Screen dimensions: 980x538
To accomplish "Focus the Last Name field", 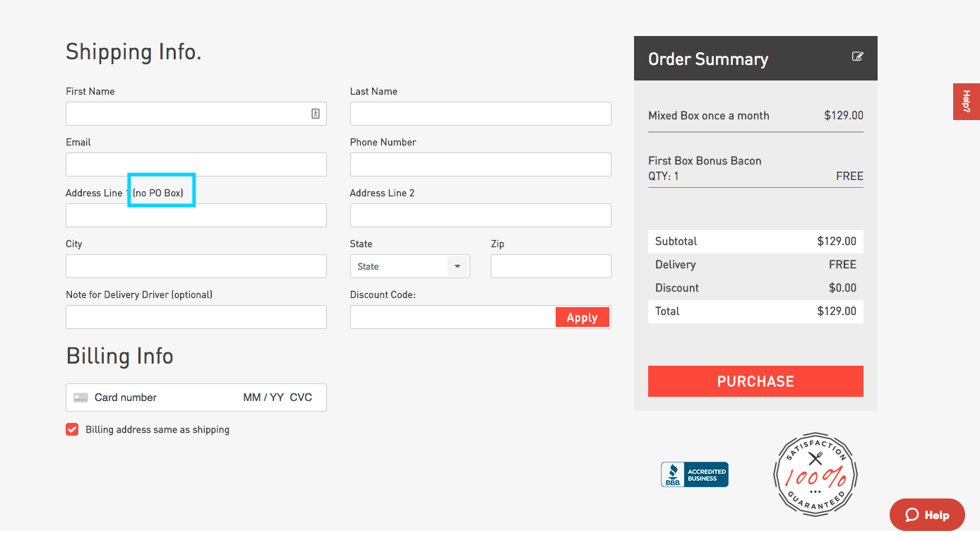I will pos(480,114).
